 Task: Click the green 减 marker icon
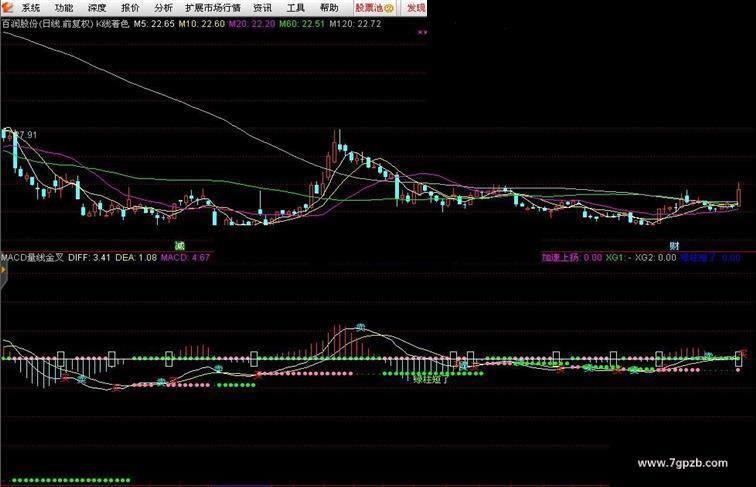click(x=180, y=245)
